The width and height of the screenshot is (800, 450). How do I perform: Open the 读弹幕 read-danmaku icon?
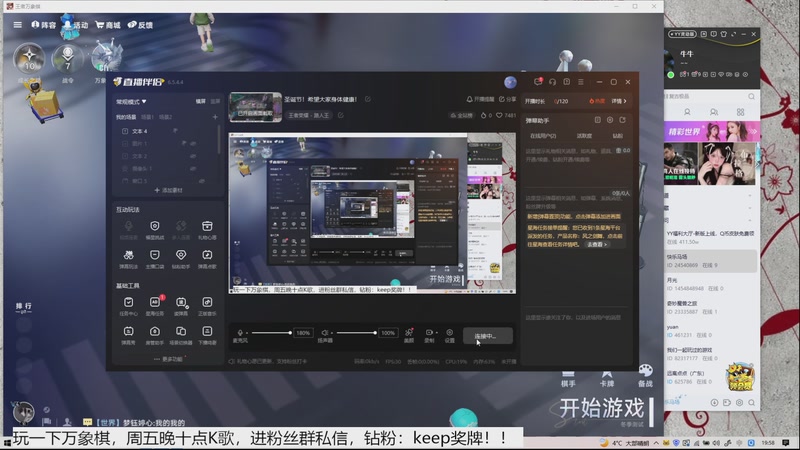tap(181, 302)
